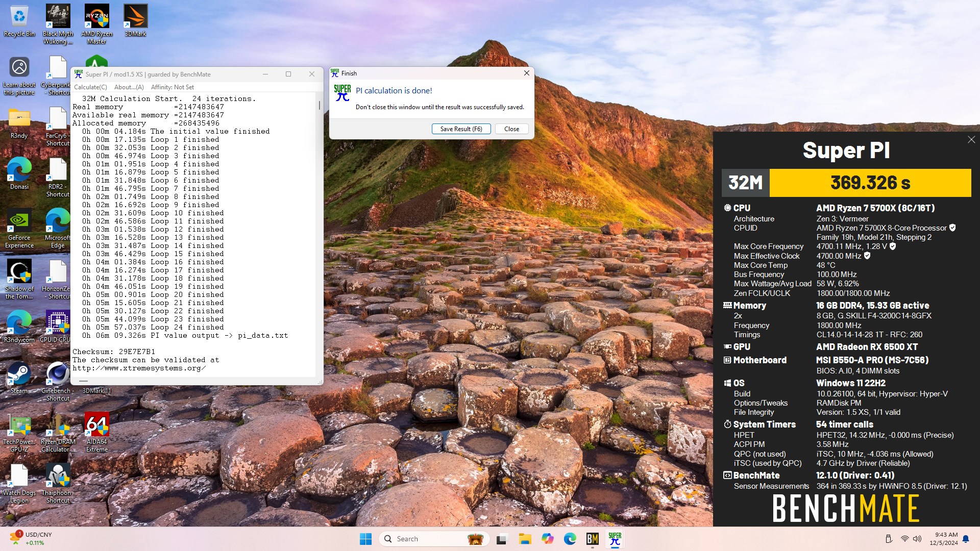The height and width of the screenshot is (551, 980).
Task: Click the Windows Start button
Action: point(365,539)
